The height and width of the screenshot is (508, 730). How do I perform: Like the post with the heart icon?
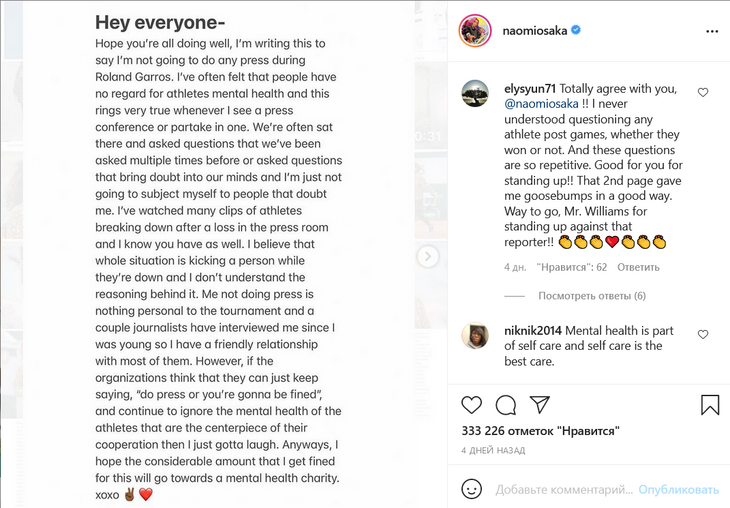click(471, 405)
